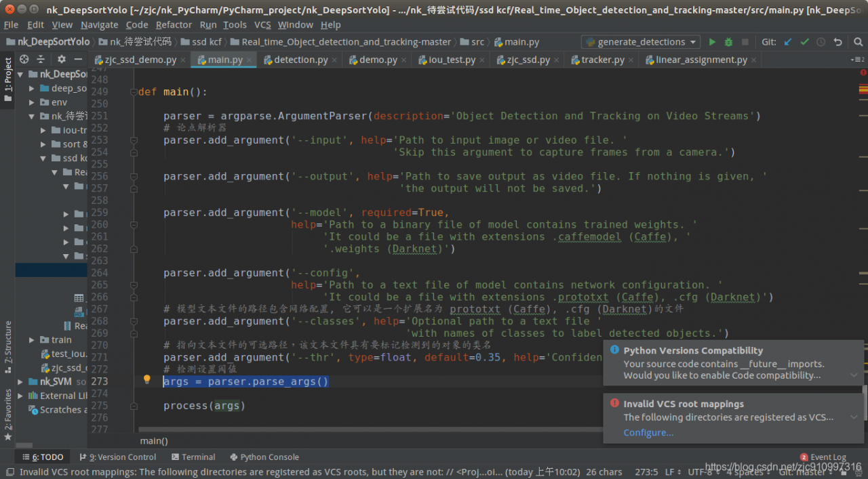
Task: Open the Navigate menu
Action: (99, 25)
